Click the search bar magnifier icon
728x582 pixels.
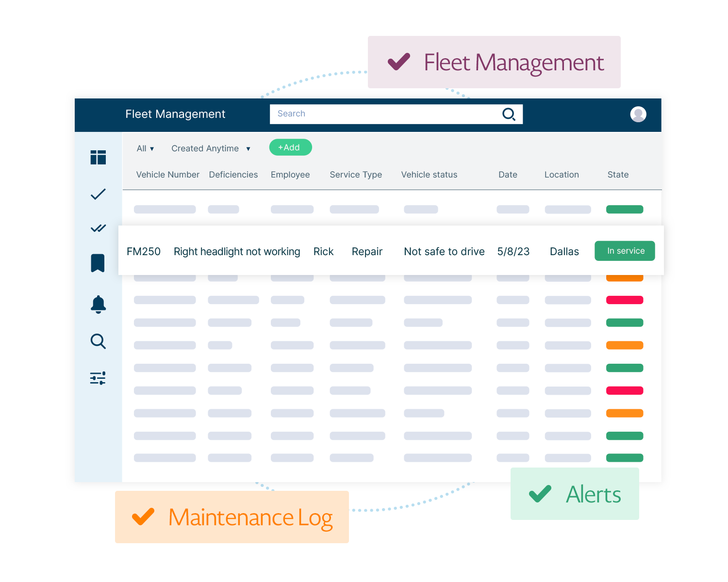tap(509, 114)
